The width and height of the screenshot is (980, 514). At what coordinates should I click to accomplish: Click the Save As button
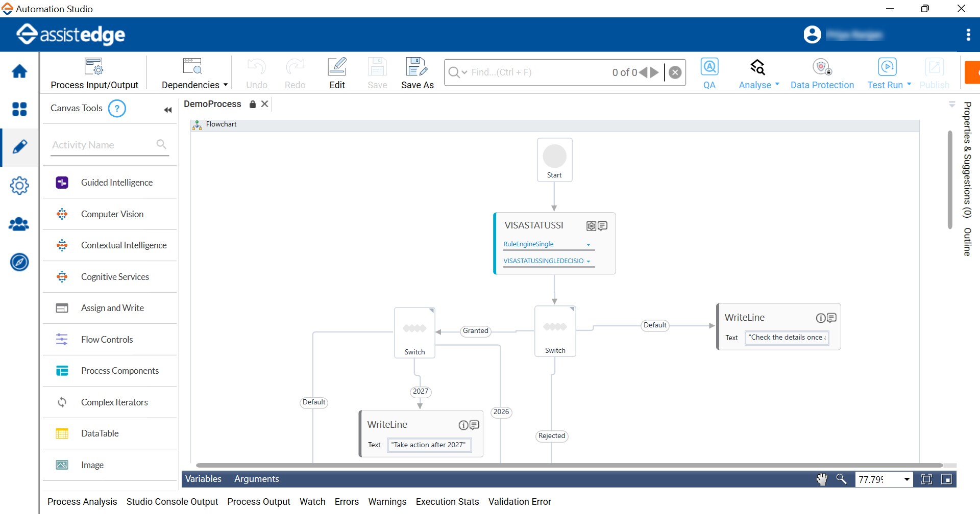click(x=417, y=72)
